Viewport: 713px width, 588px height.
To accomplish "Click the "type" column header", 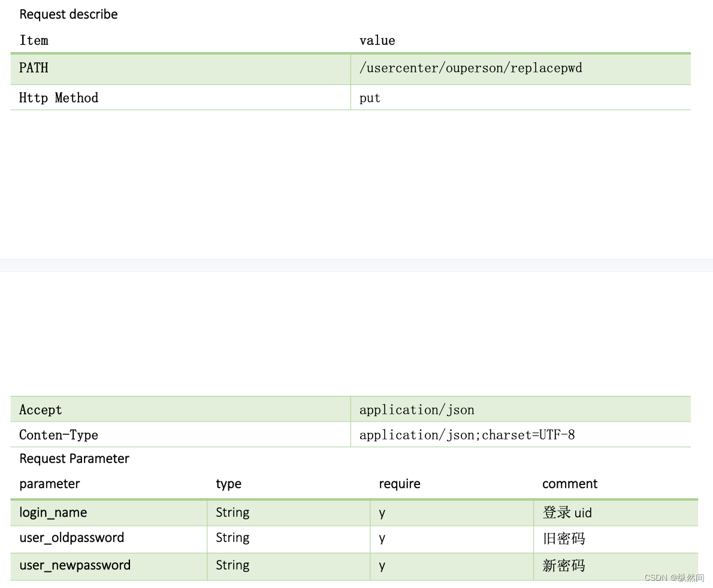I will tap(228, 484).
